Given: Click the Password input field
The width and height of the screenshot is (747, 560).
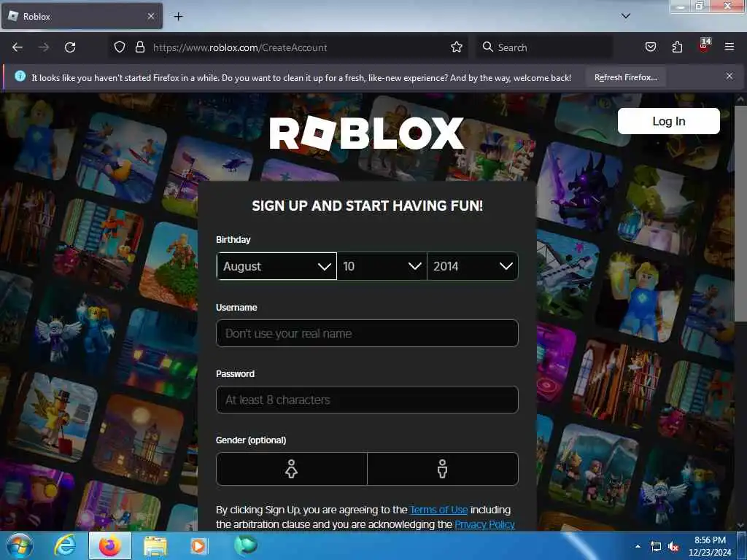Looking at the screenshot, I should click(x=367, y=400).
